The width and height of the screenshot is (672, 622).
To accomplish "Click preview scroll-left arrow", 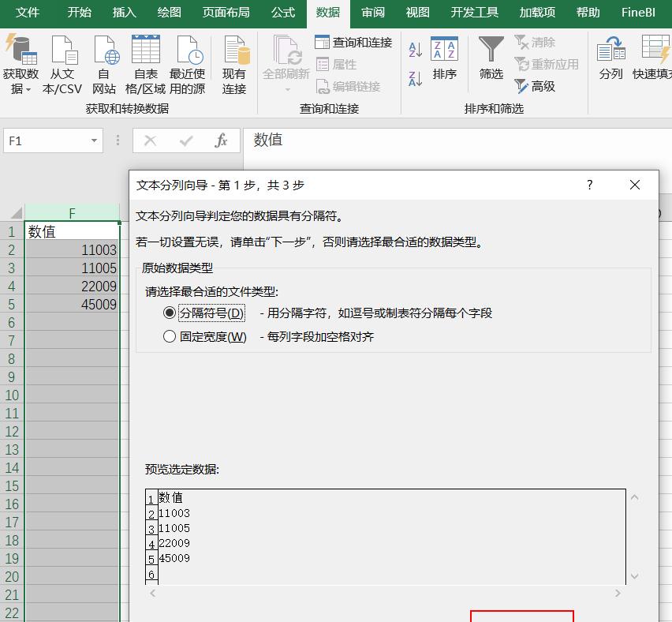I will tap(152, 594).
